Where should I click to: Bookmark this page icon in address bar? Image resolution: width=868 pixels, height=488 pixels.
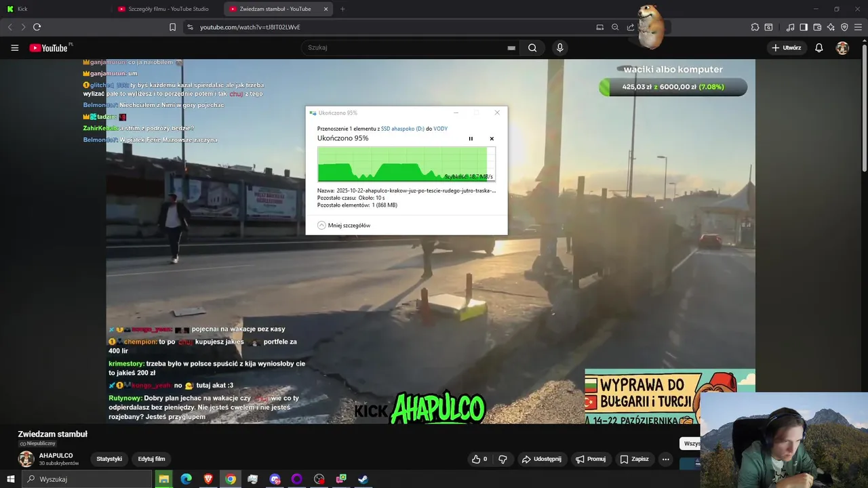pos(172,27)
